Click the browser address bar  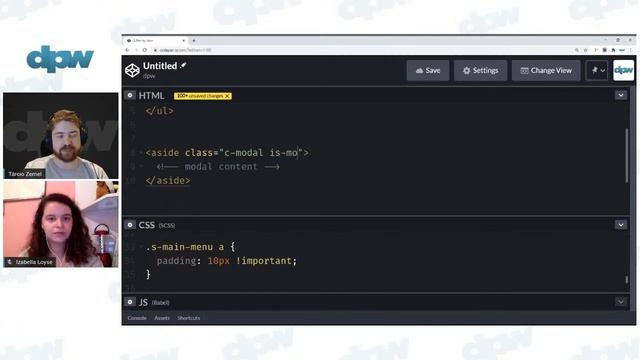pos(363,50)
